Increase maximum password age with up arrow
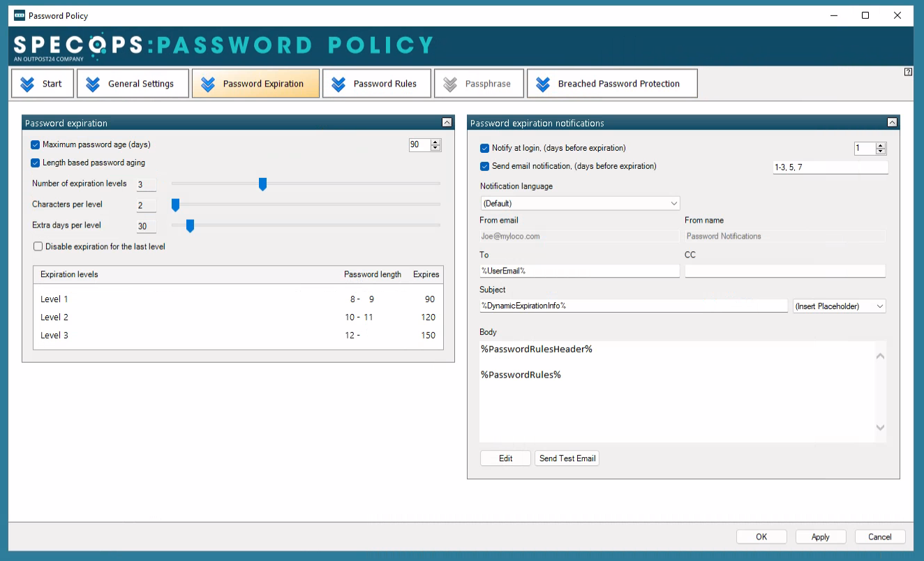The height and width of the screenshot is (561, 924). 435,142
